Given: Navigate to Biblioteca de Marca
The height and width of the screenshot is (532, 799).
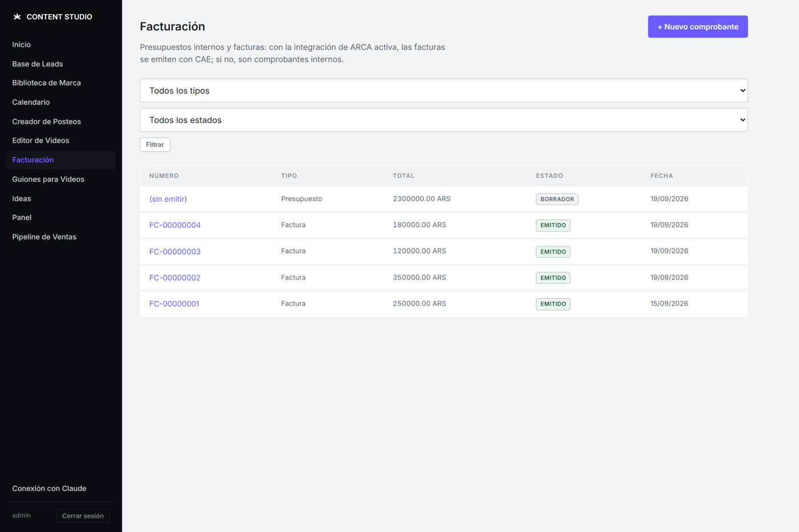Looking at the screenshot, I should pos(46,83).
